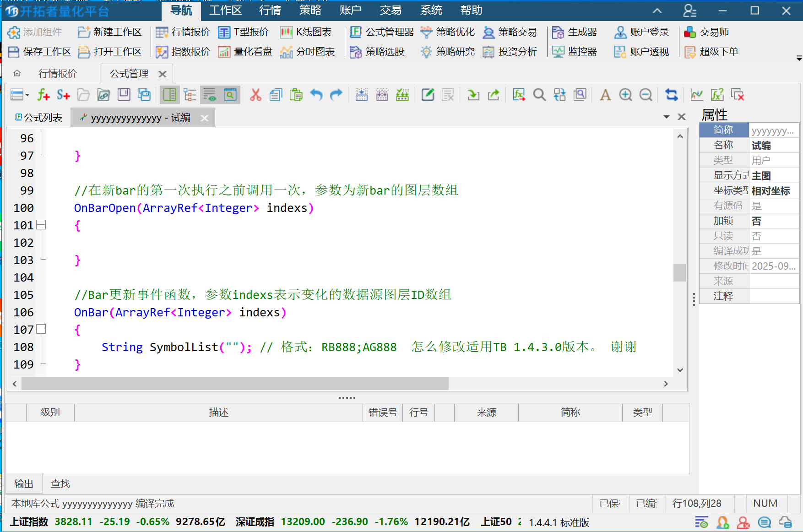Open the view list dropdown arrow
The height and width of the screenshot is (532, 803).
(x=27, y=95)
